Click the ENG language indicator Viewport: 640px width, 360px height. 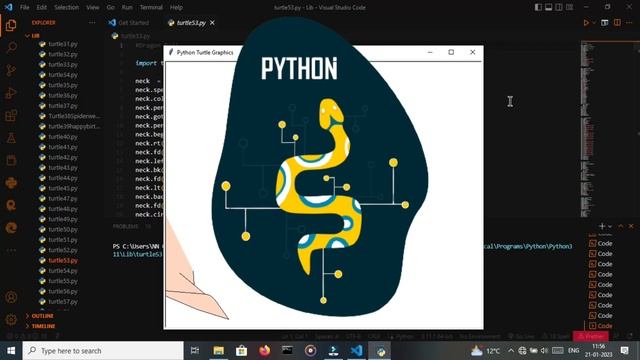573,351
